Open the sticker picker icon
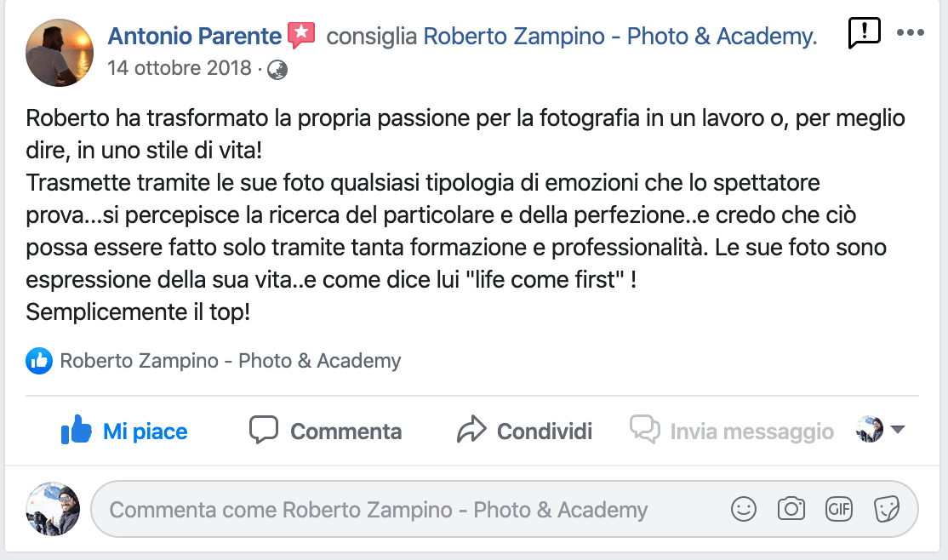Screen dimensions: 948x560 (887, 510)
